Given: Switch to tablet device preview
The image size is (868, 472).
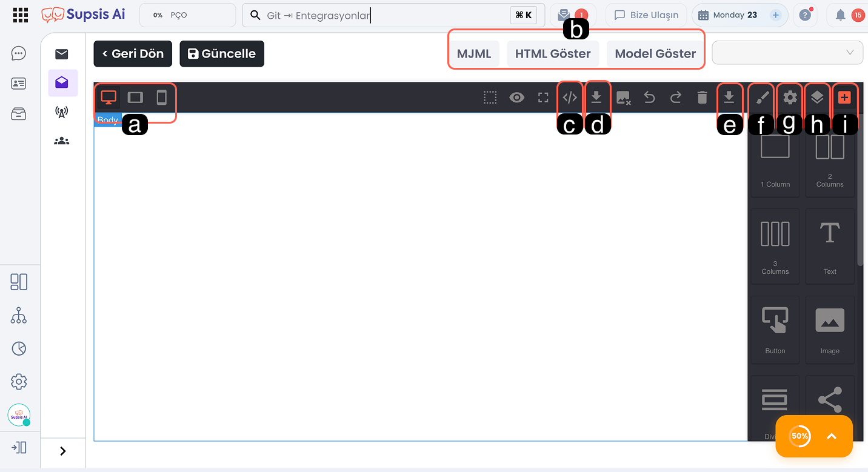Looking at the screenshot, I should pyautogui.click(x=135, y=98).
